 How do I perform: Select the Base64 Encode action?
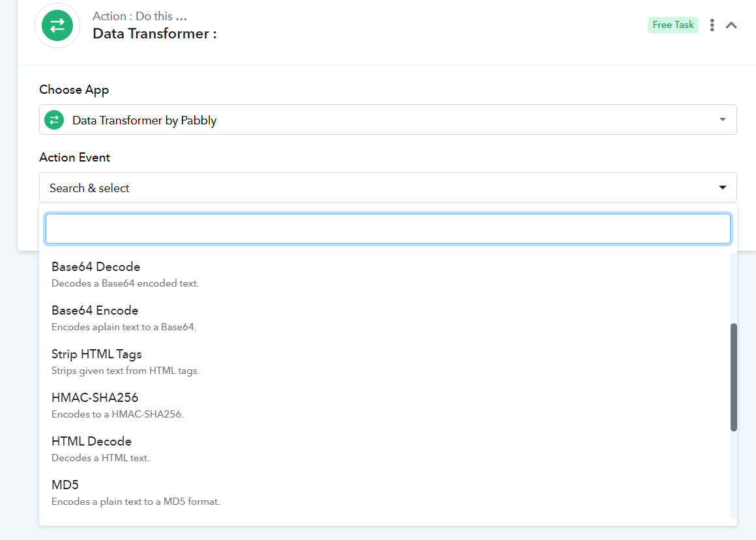pyautogui.click(x=385, y=319)
